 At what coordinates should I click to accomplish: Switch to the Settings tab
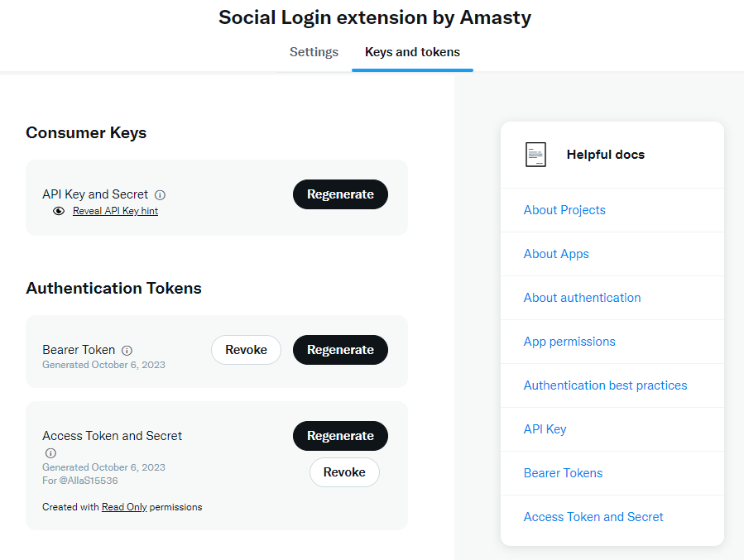click(x=314, y=51)
